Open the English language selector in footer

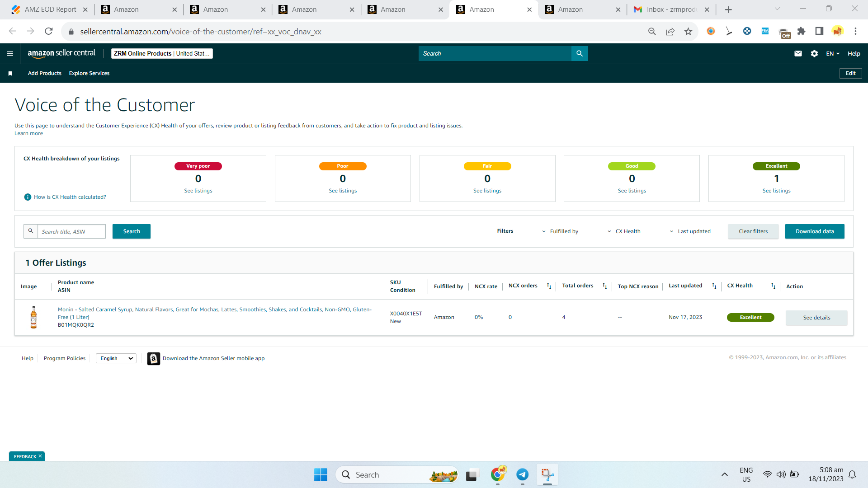[116, 358]
